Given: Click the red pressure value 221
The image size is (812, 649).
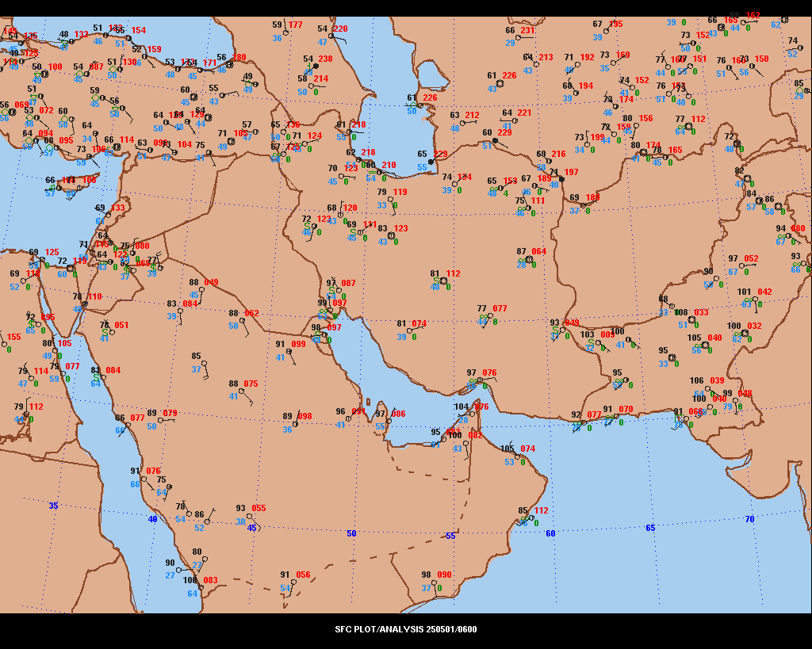Looking at the screenshot, I should click(x=524, y=113).
